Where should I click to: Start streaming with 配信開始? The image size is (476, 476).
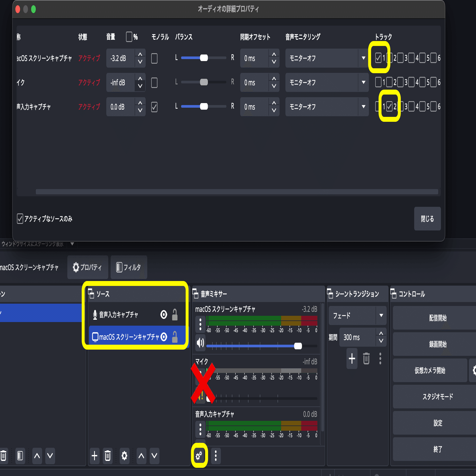click(x=438, y=318)
